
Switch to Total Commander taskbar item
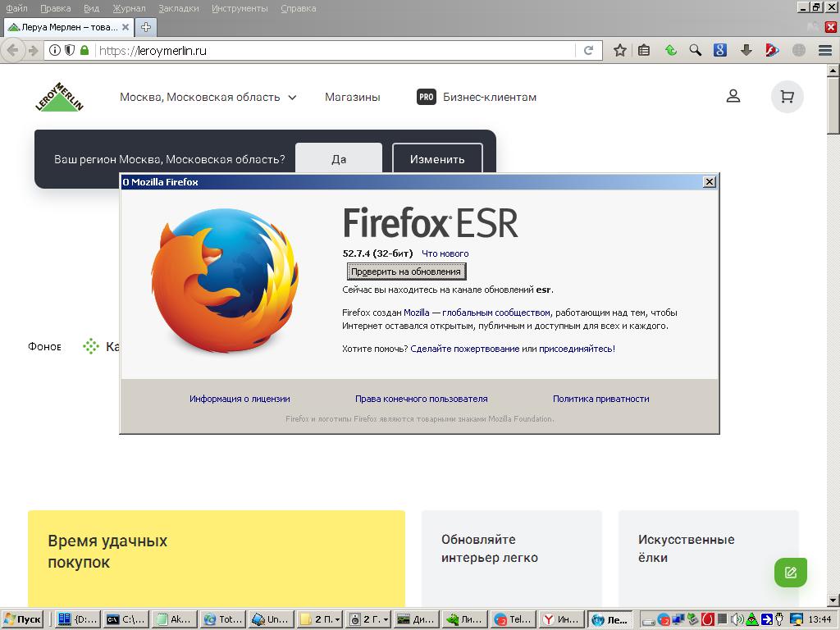[x=223, y=619]
